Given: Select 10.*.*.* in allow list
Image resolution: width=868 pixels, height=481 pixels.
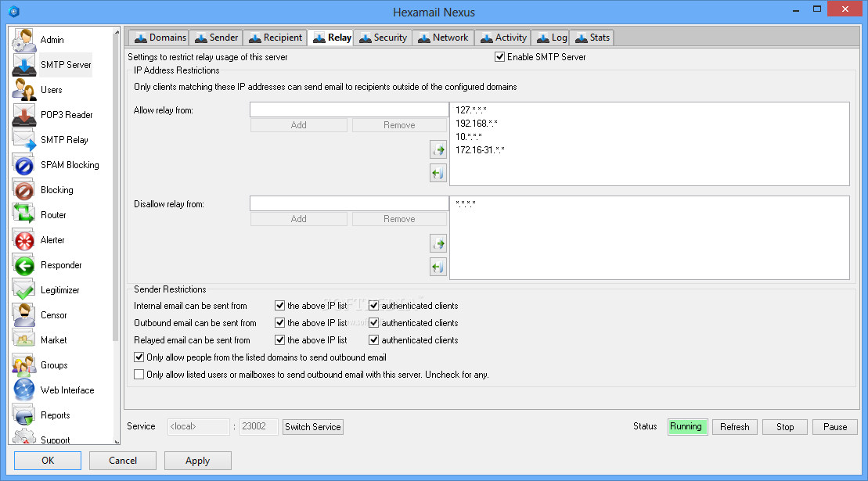Looking at the screenshot, I should point(469,137).
